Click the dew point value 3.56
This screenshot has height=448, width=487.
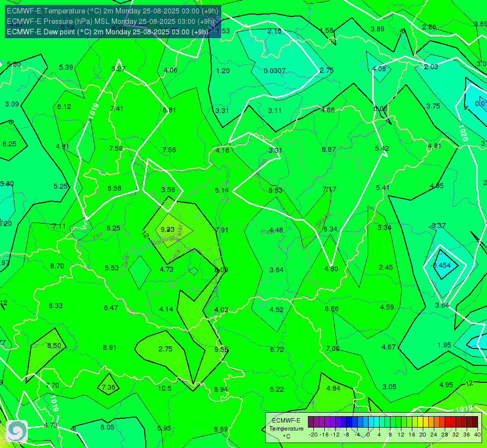[168, 189]
